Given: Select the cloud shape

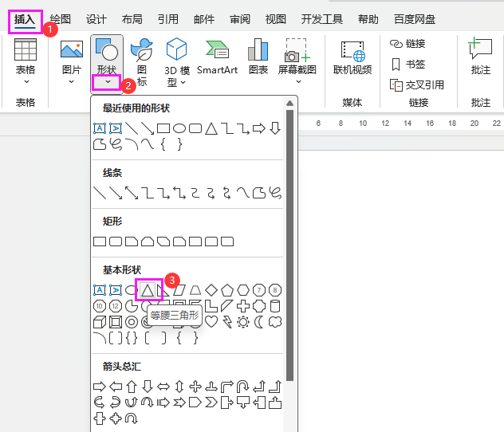Looking at the screenshot, I should click(x=275, y=322).
